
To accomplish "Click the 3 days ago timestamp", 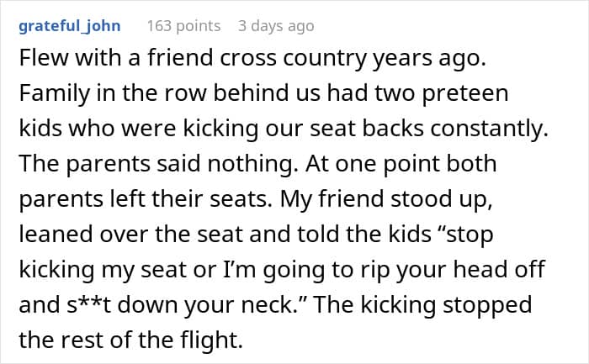I will click(x=276, y=25).
